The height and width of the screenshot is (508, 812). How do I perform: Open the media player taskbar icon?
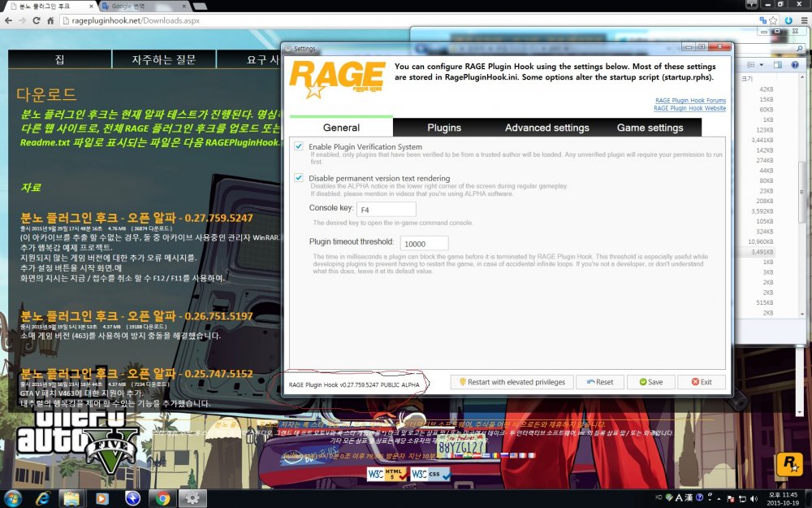click(x=102, y=498)
